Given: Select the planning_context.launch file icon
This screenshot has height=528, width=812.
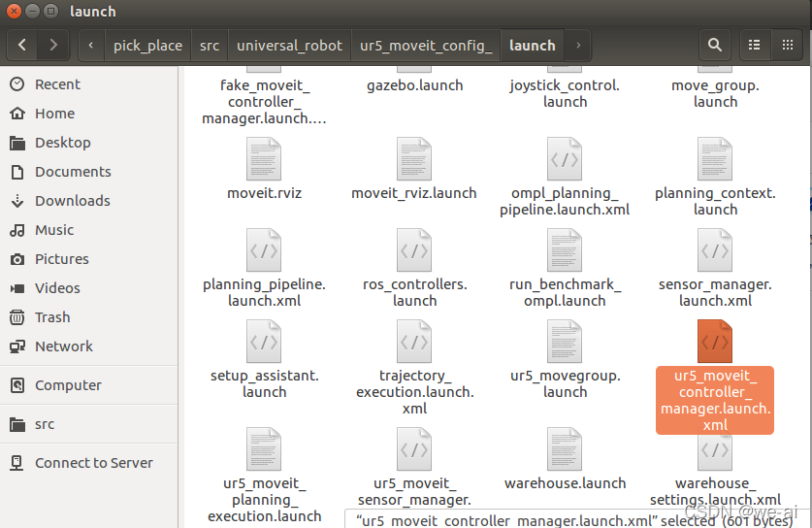Looking at the screenshot, I should click(715, 158).
